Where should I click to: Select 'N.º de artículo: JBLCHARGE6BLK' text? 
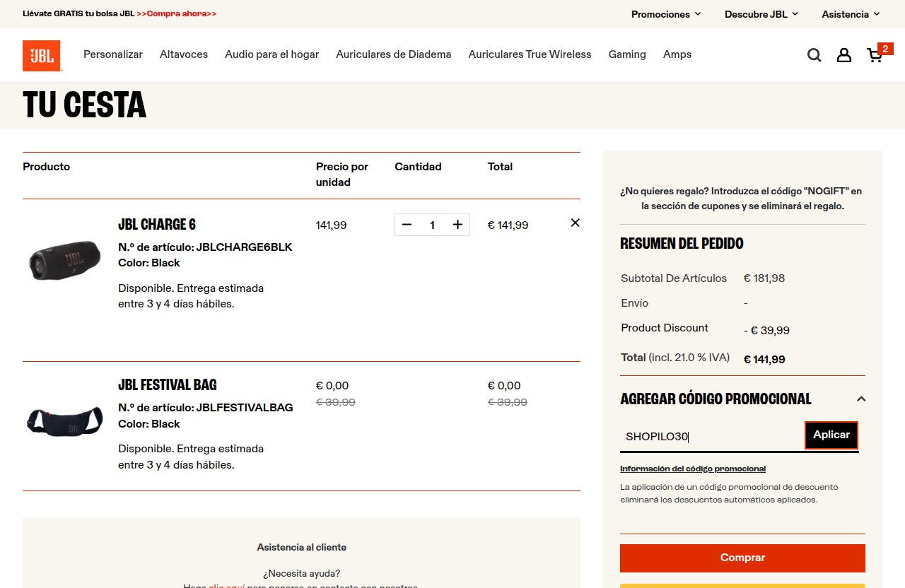(x=205, y=247)
